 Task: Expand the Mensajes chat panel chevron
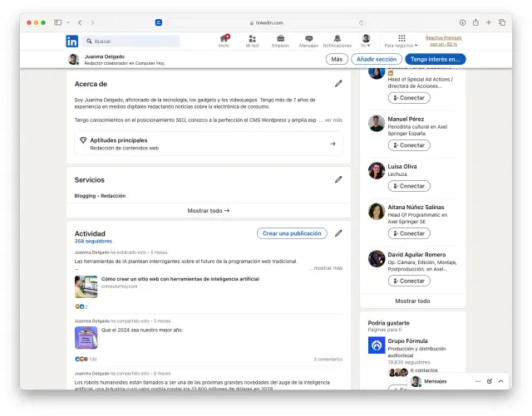coord(501,381)
